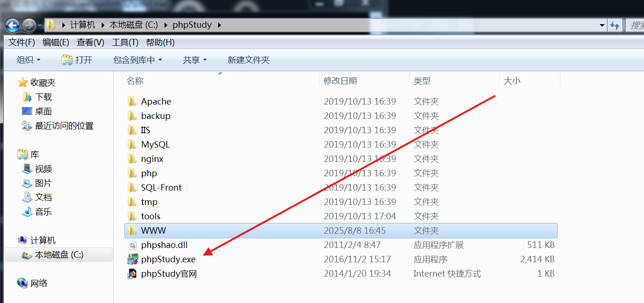Select the SQL-Front folder icon
Screen dimensions: 644x303
(x=133, y=187)
